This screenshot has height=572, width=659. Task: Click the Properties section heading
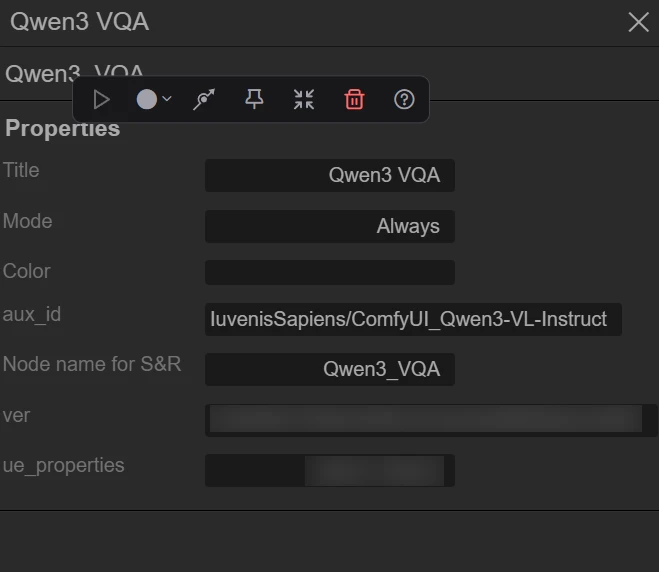tap(63, 128)
